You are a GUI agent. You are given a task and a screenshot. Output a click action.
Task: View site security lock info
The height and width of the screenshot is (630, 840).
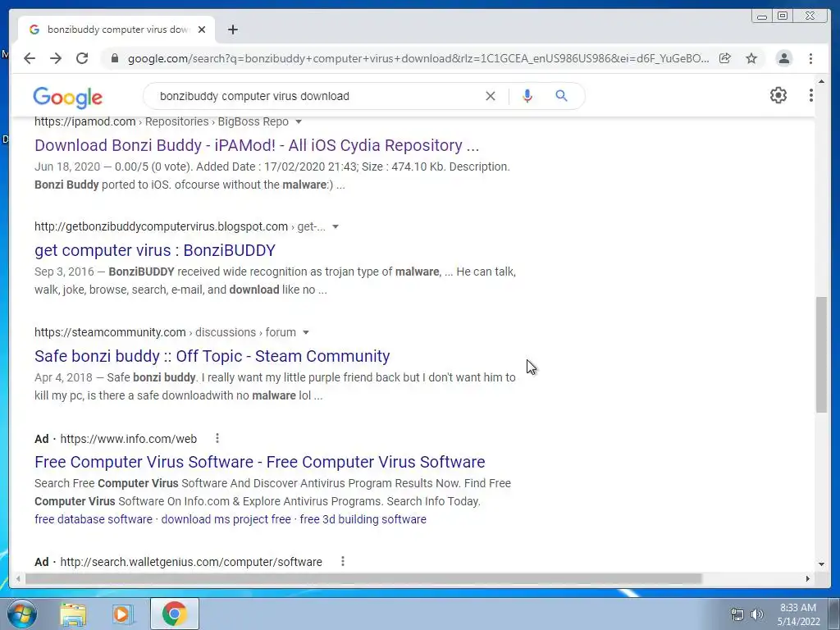114,58
